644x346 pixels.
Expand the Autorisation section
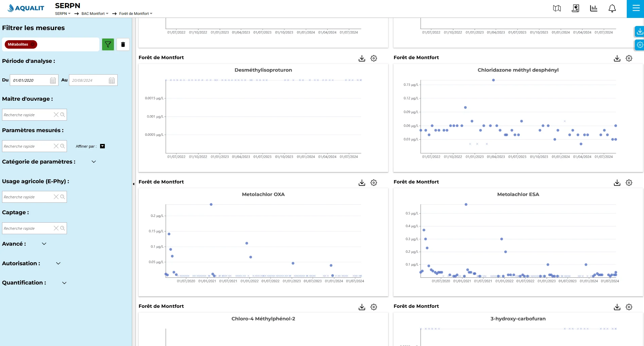tap(58, 264)
